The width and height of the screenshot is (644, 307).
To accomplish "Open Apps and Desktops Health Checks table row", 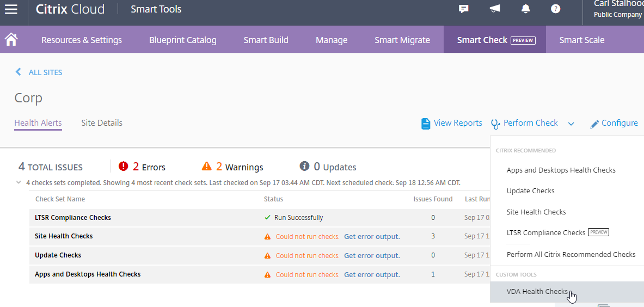I will pos(260,274).
